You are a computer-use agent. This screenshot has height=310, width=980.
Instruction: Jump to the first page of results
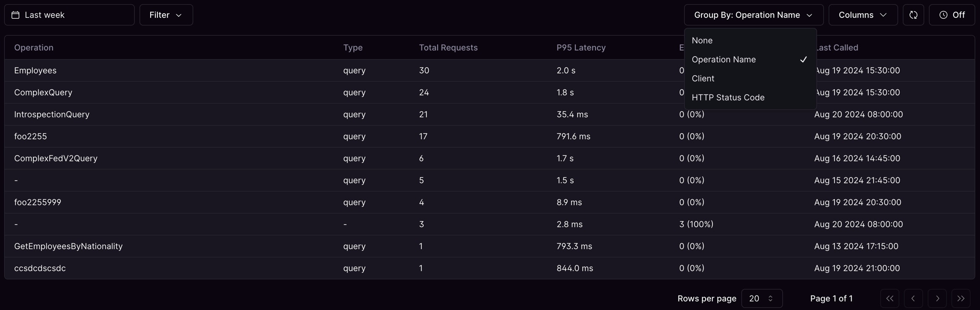coord(889,298)
